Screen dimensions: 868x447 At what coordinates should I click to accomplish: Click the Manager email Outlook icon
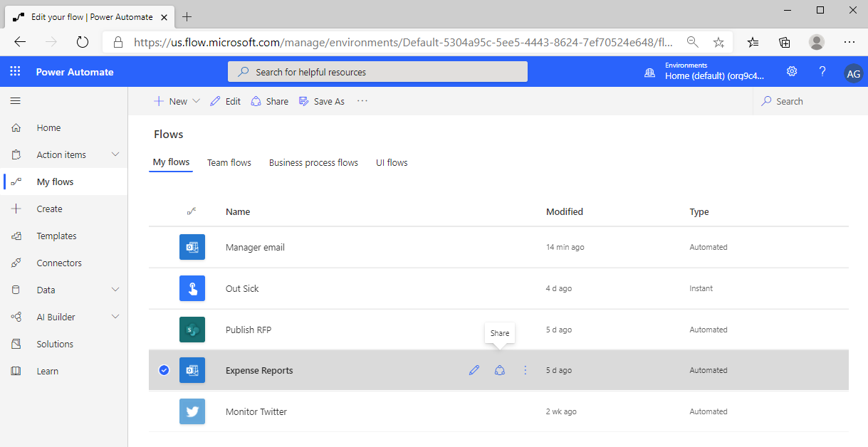(x=192, y=247)
